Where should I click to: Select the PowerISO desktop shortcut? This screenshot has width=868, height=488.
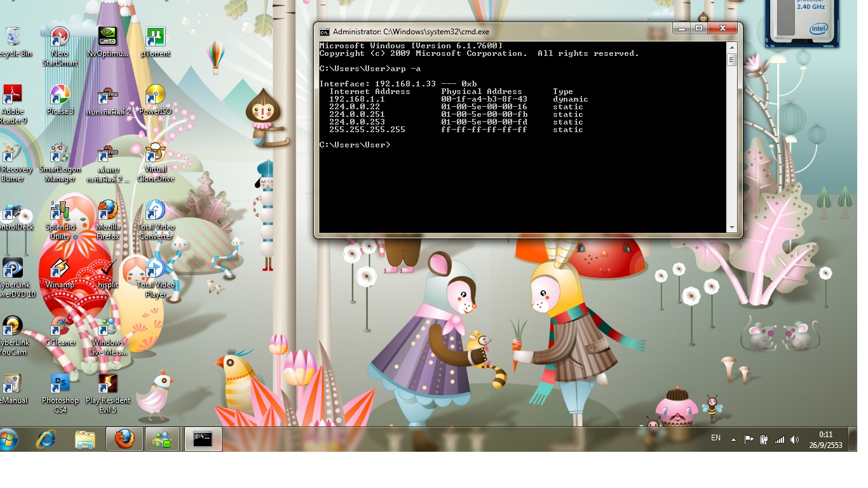tap(156, 100)
